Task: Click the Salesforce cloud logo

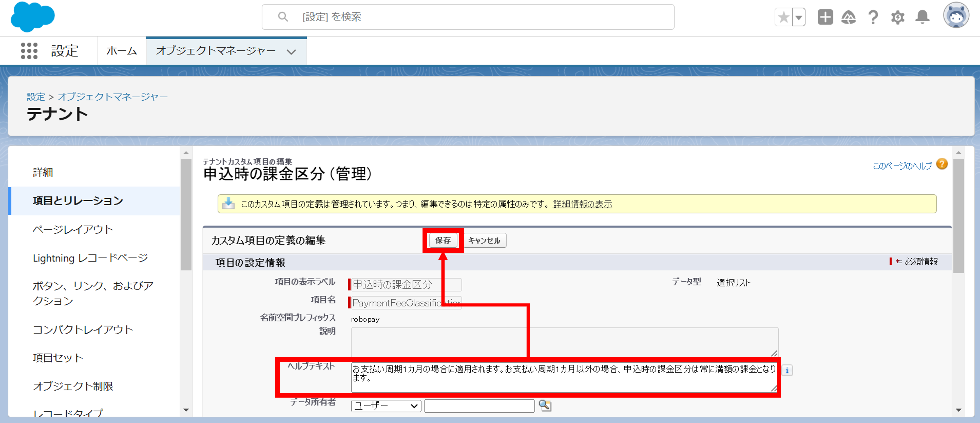Action: tap(33, 17)
